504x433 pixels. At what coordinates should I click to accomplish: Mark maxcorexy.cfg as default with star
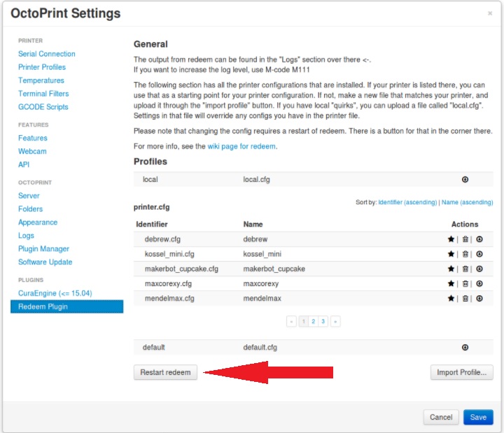pyautogui.click(x=451, y=283)
